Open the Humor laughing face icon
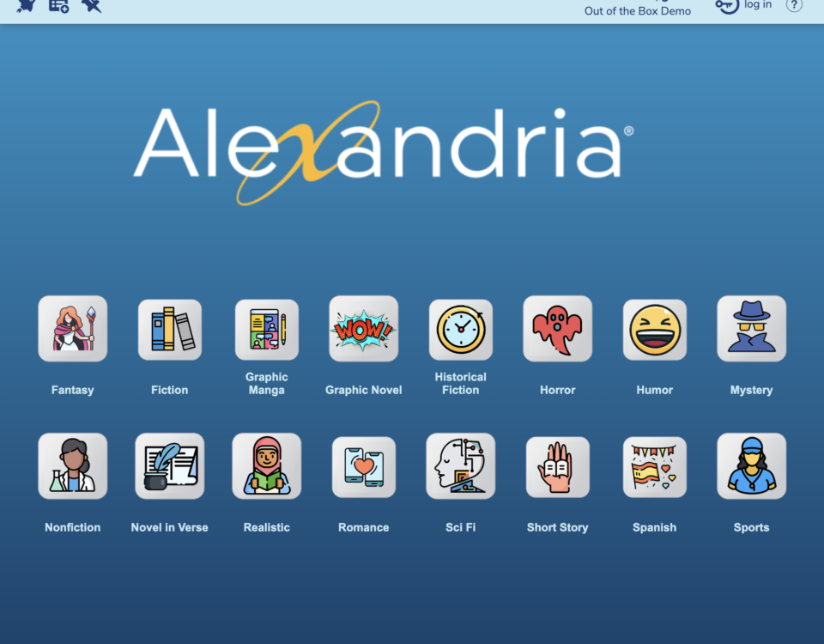This screenshot has width=824, height=644. (655, 330)
